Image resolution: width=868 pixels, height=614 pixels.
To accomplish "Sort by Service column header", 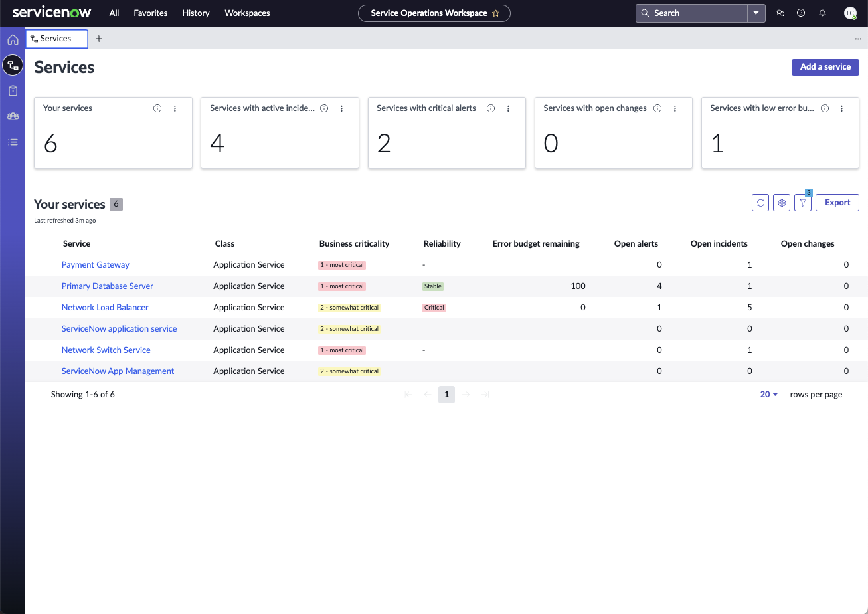I will (77, 243).
